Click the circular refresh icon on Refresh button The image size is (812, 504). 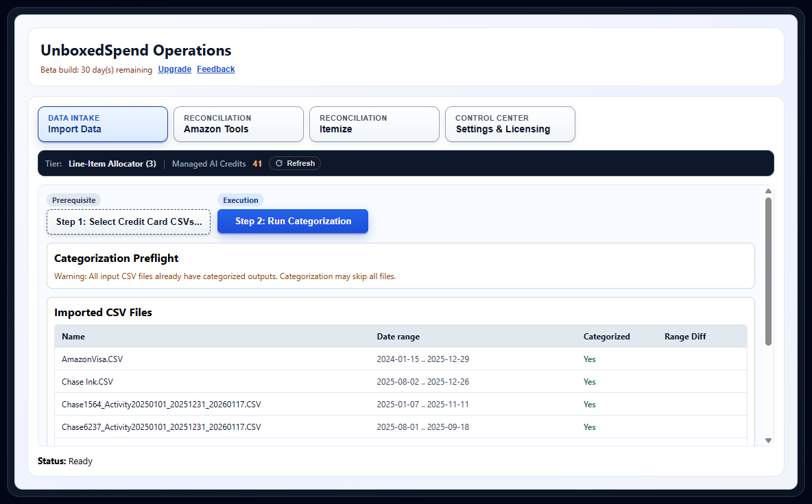point(279,163)
